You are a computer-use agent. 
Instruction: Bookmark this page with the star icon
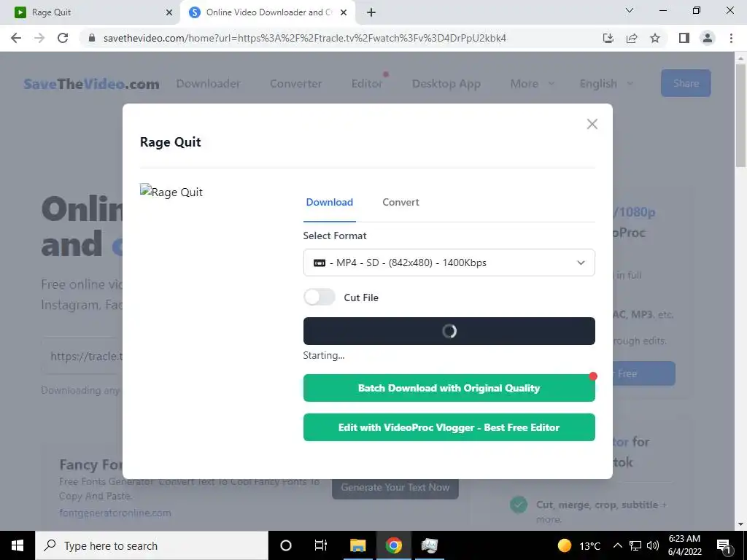click(x=655, y=38)
